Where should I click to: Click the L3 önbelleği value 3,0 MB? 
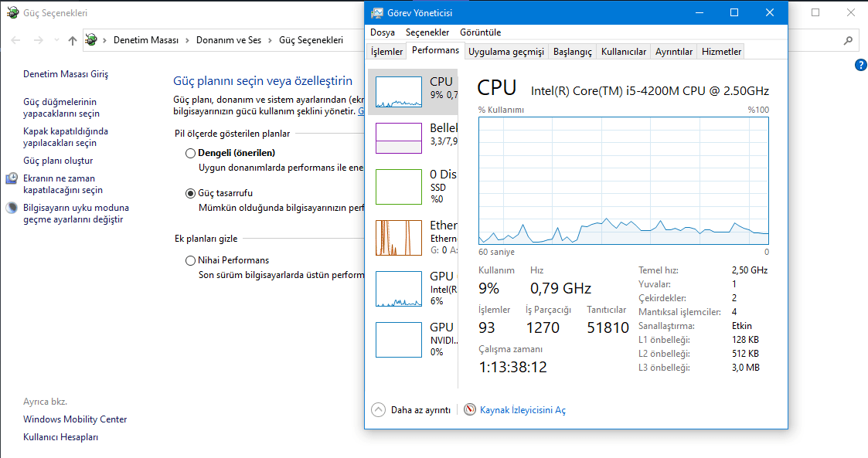[746, 368]
